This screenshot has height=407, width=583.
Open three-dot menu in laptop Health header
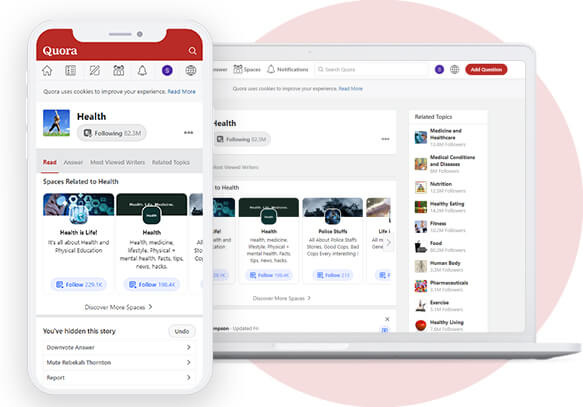(x=386, y=139)
